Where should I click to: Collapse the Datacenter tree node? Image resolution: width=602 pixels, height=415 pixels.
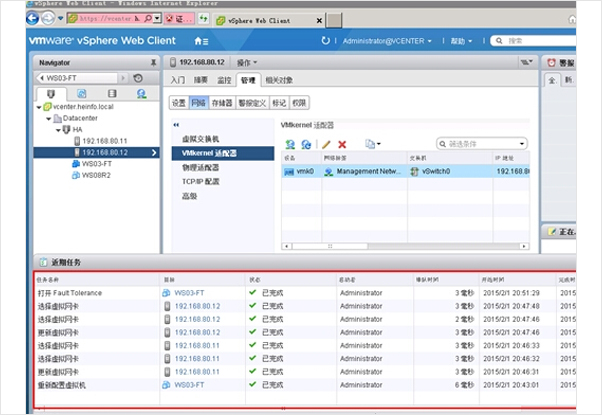pyautogui.click(x=48, y=119)
